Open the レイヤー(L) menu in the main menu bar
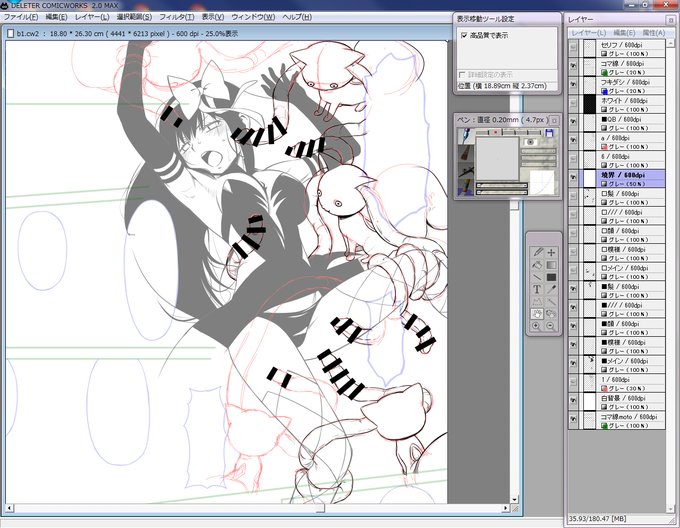 click(92, 17)
